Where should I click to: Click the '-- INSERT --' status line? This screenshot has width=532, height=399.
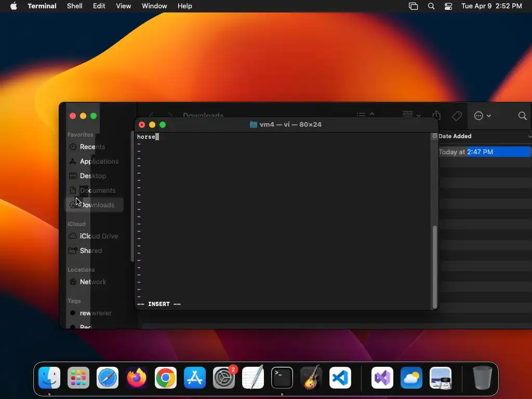point(159,304)
